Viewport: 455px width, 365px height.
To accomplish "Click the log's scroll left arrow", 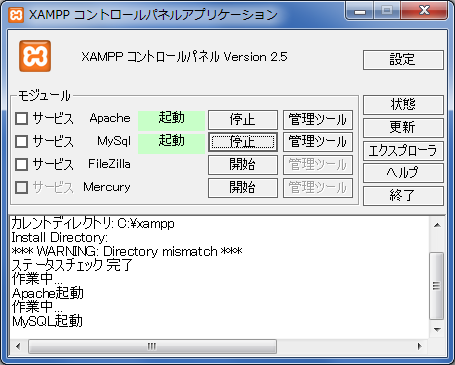I will pyautogui.click(x=18, y=346).
